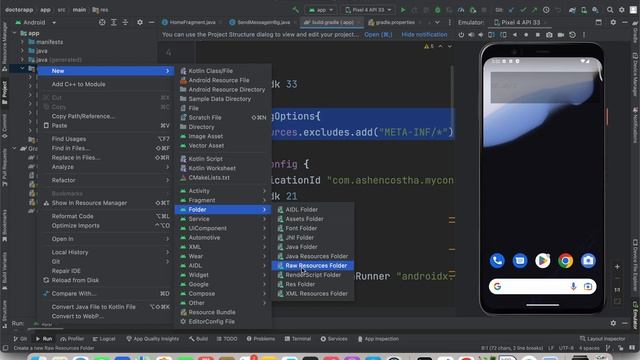Open the app run configuration dropdown
Viewport: 640px width, 360px height.
322,10
